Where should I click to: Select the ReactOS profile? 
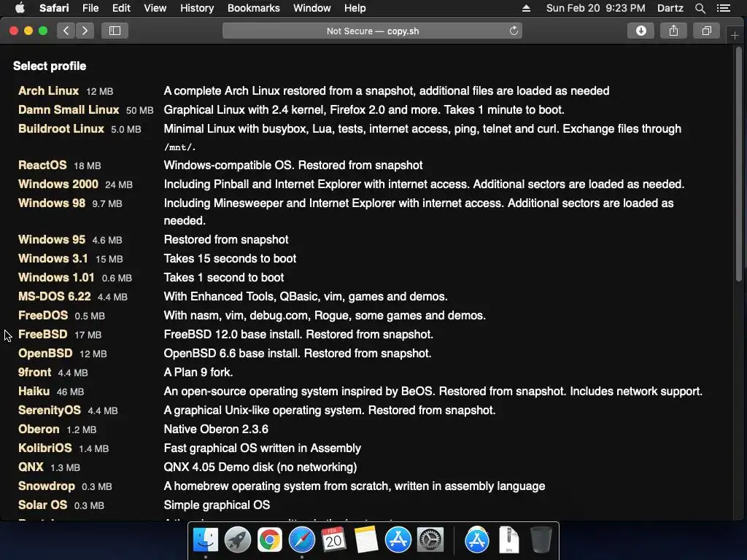point(42,166)
